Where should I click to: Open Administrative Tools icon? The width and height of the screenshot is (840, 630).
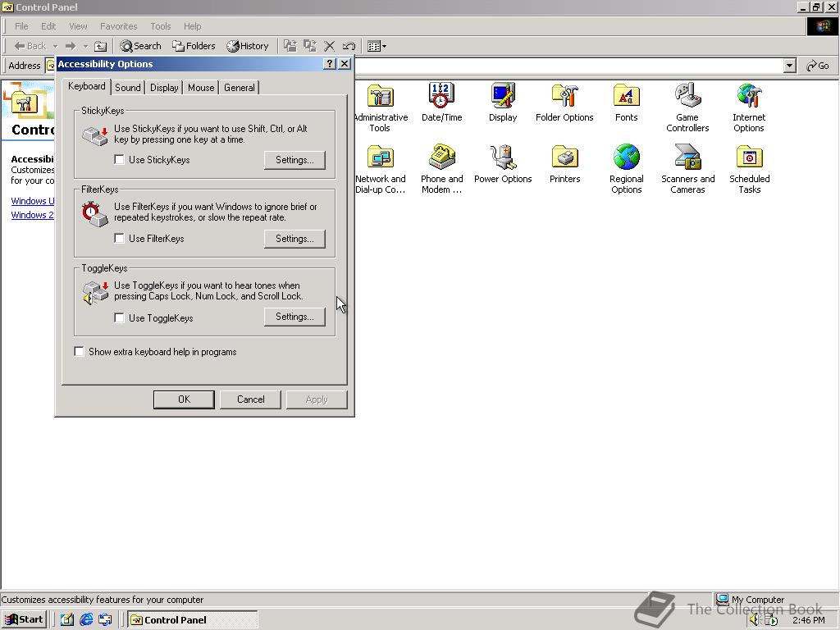point(381,107)
